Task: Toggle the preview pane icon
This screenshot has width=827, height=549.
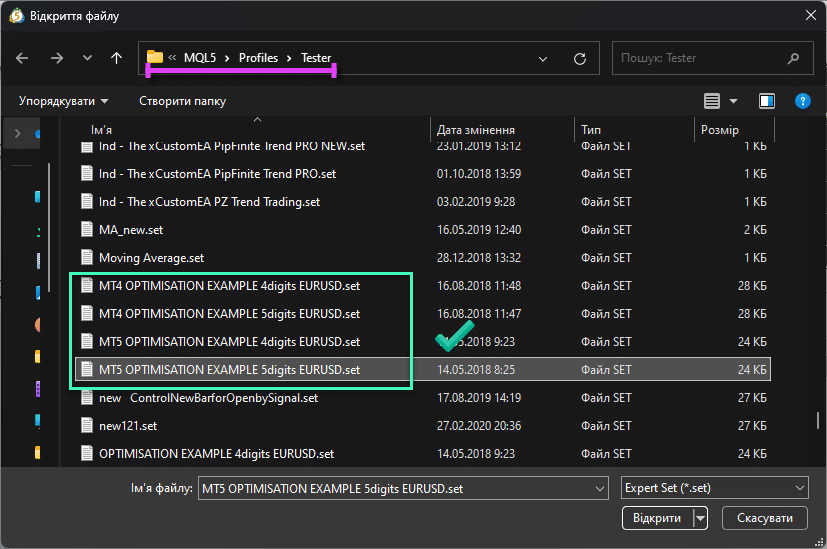Action: pyautogui.click(x=767, y=101)
